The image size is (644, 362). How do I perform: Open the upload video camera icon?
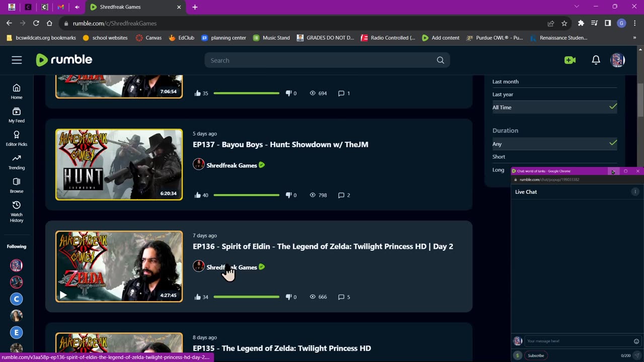[x=570, y=60]
